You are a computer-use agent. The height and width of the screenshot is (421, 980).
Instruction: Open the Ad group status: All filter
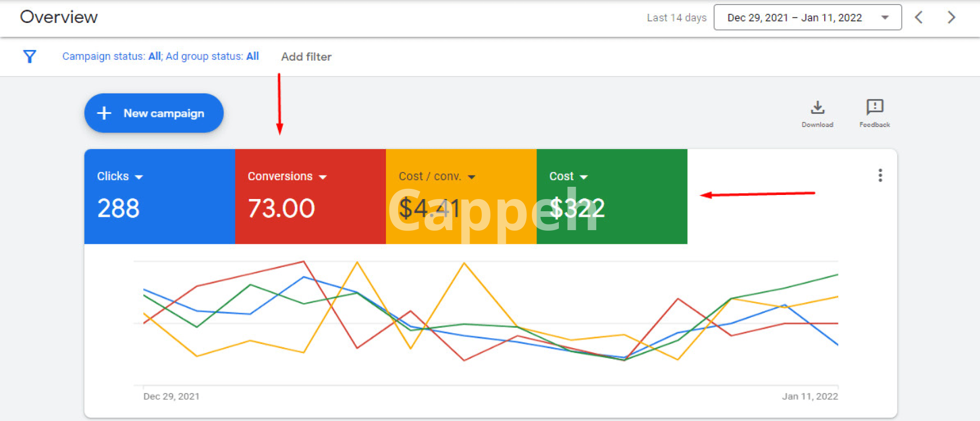click(x=212, y=56)
